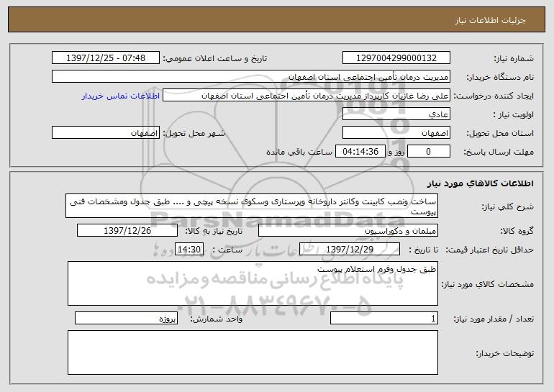Image resolution: width=554 pixels, height=392 pixels.
Task: Click the remaining time field 04:14:36
Action: [x=360, y=152]
